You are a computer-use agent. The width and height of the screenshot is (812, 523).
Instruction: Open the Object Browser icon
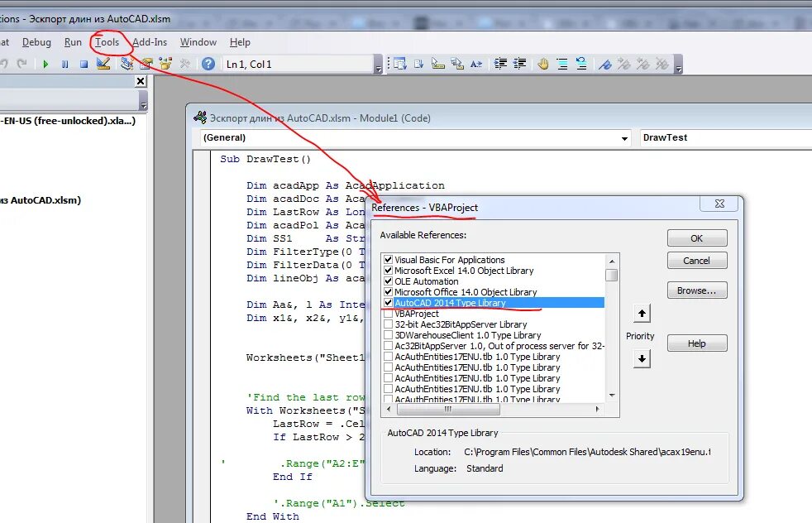pyautogui.click(x=165, y=63)
